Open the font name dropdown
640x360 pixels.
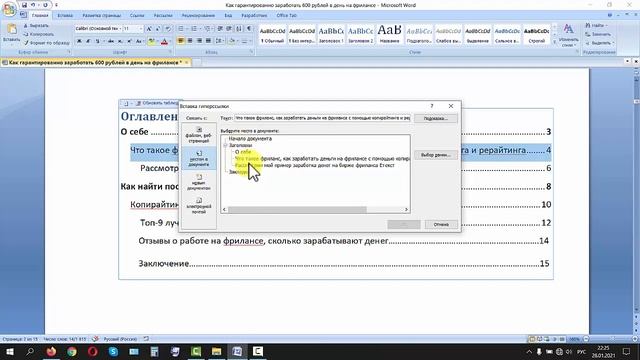(120, 29)
